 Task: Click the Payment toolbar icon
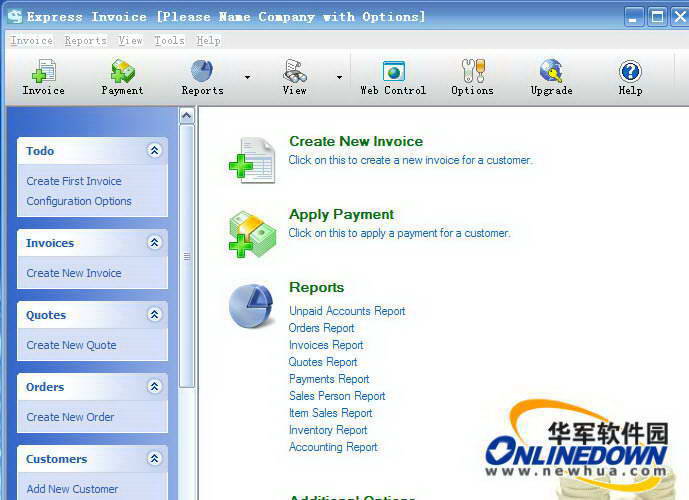click(x=123, y=72)
